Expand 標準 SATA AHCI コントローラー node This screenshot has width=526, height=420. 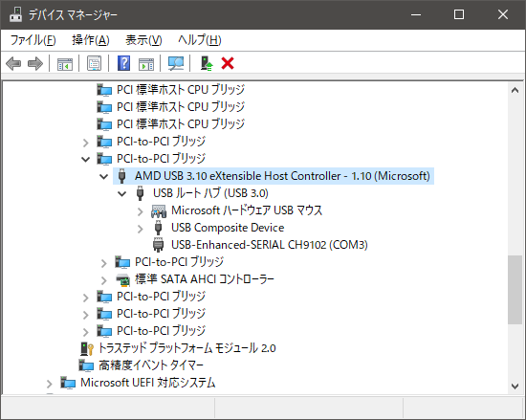(x=104, y=280)
